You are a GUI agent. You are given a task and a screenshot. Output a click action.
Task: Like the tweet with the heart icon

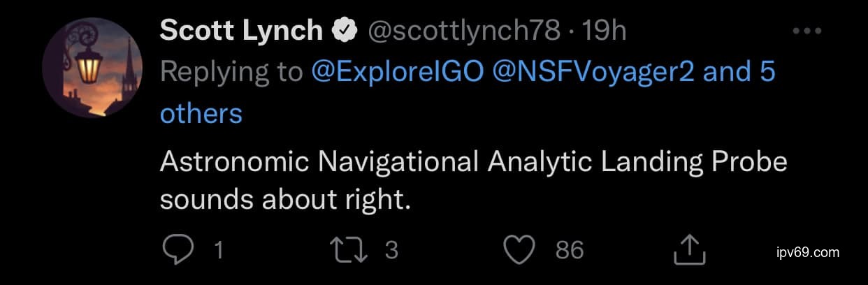[x=521, y=249]
